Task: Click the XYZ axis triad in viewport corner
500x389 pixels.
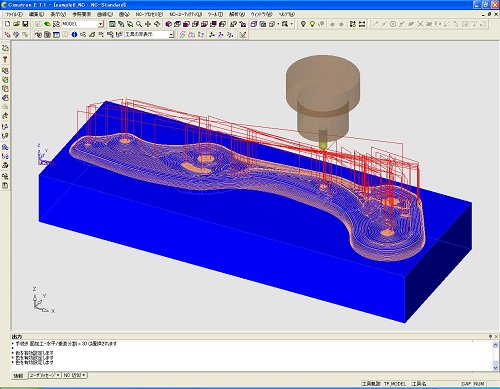Action: pos(43,301)
